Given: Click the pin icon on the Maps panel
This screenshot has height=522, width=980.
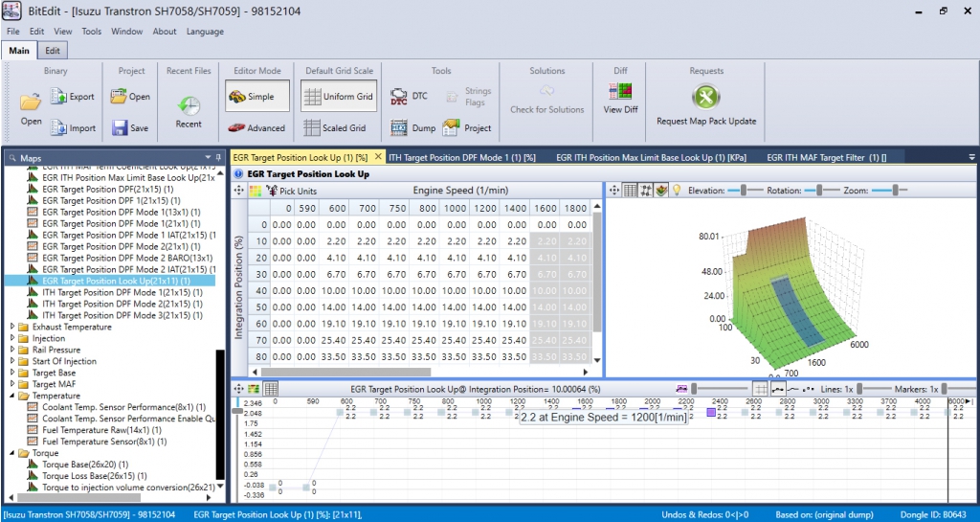Looking at the screenshot, I should (x=219, y=157).
